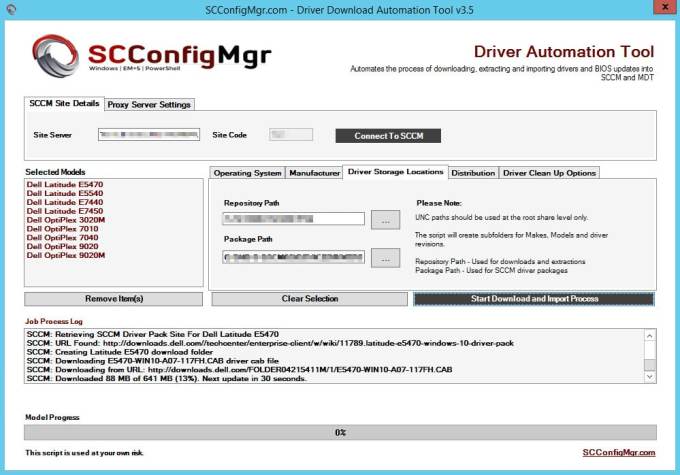Select Dell Latitude E5470 in models list

(65, 184)
